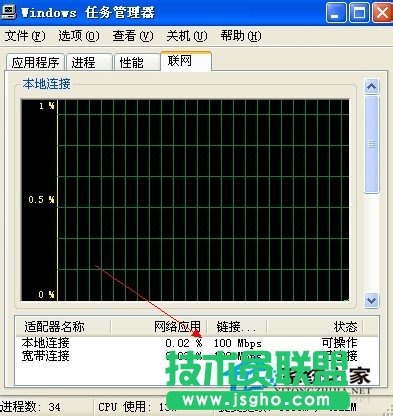Screen dimensions: 393x416
Task: Switch to the 进程 tab
Action: click(89, 62)
